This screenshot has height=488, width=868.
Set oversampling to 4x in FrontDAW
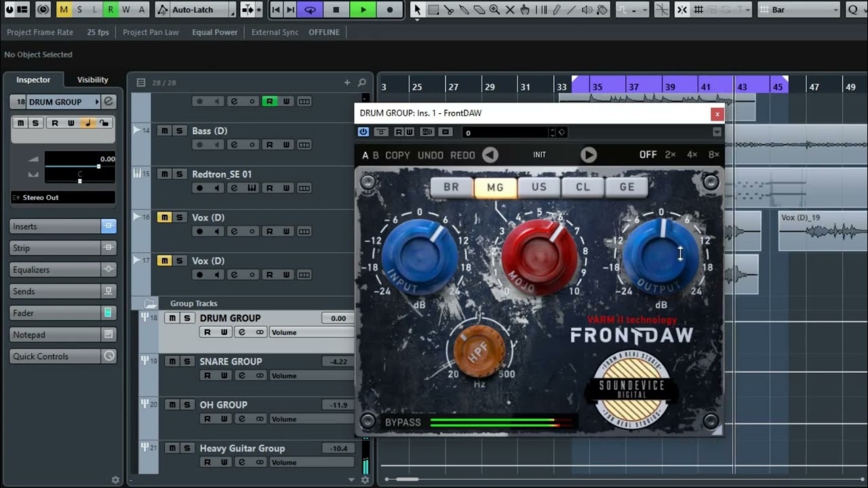[x=692, y=155]
